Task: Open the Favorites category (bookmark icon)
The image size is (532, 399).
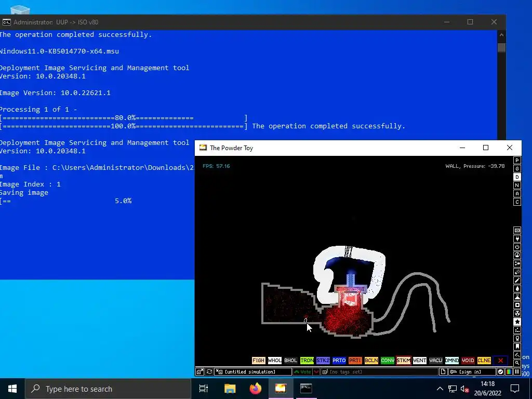Action: pos(517,347)
